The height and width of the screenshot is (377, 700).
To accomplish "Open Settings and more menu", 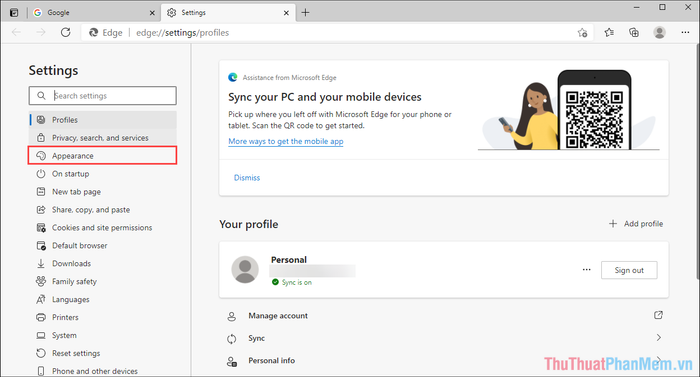I will click(685, 32).
